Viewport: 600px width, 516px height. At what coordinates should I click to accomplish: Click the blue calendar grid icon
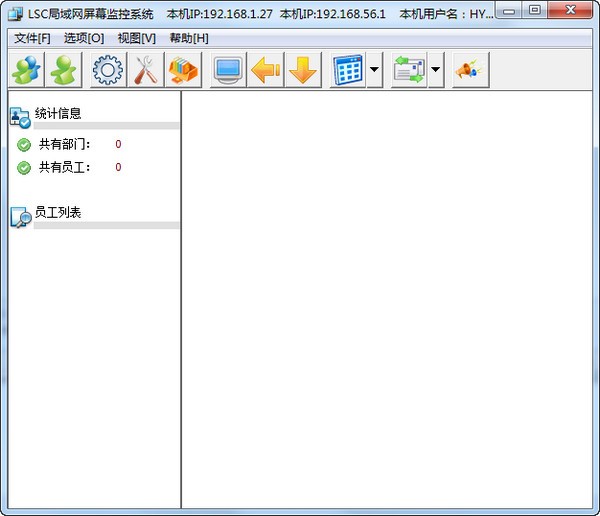point(348,70)
